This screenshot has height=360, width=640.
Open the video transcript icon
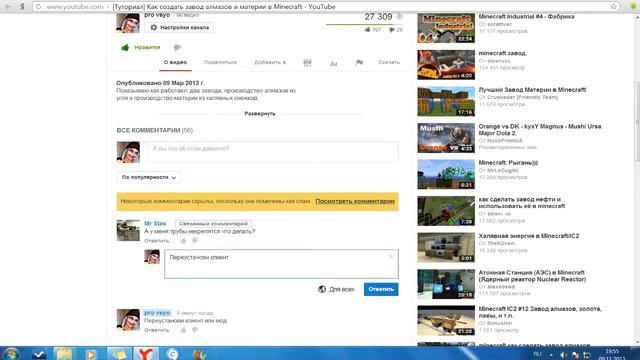(x=307, y=62)
